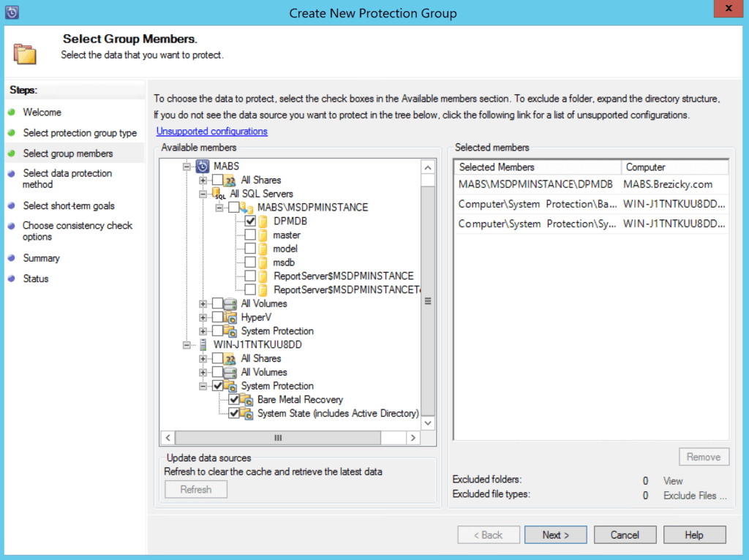Open the Choose consistency check options step
This screenshot has width=749, height=560.
(78, 231)
